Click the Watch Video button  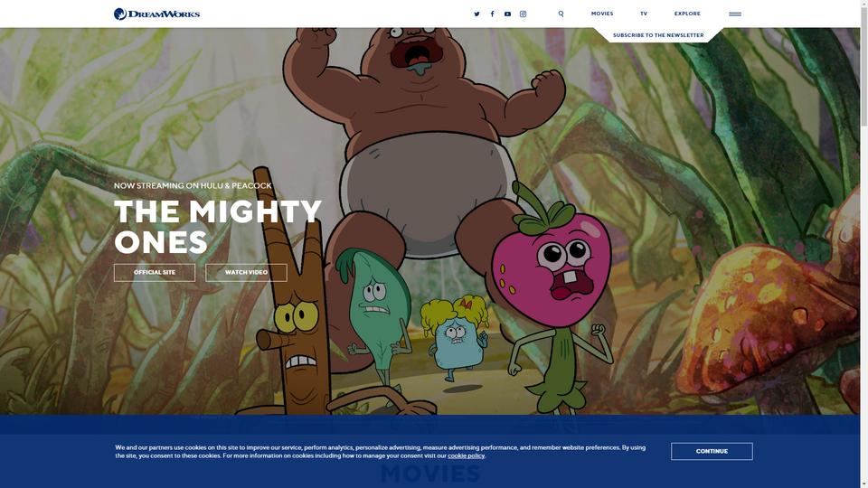pos(246,272)
